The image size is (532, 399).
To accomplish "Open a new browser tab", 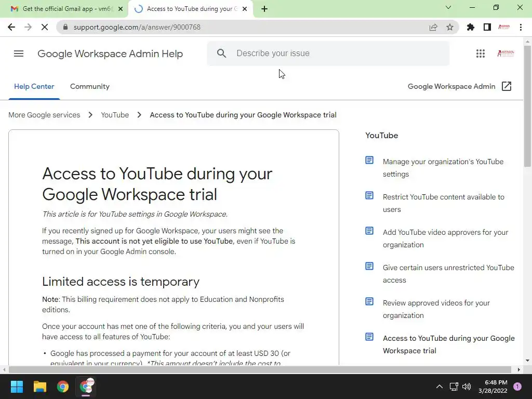I will 264,9.
